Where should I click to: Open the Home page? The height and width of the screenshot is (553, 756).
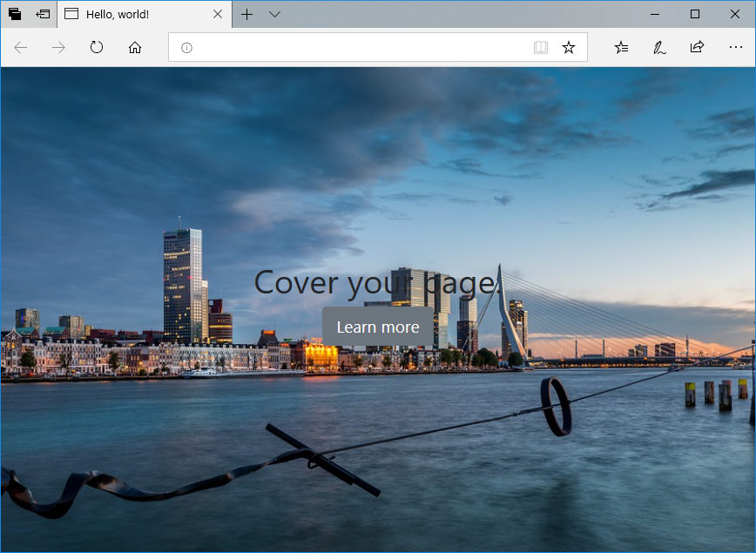point(134,47)
